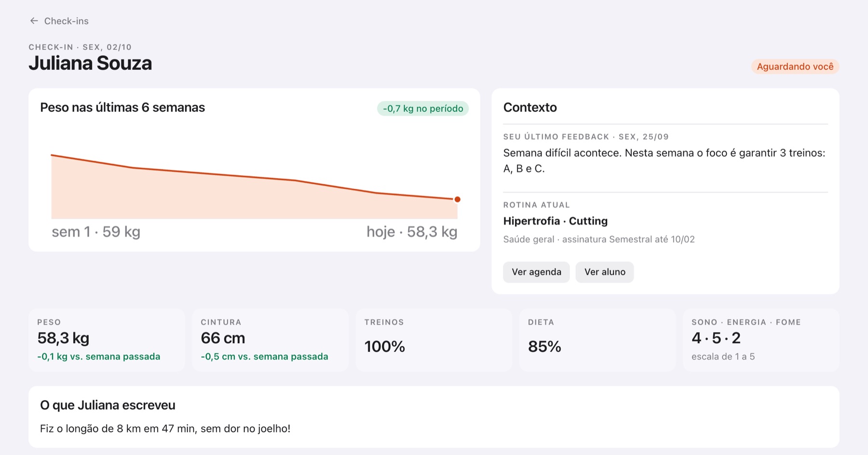Click the Juliana Souza heading
Image resolution: width=868 pixels, height=455 pixels.
pyautogui.click(x=90, y=63)
